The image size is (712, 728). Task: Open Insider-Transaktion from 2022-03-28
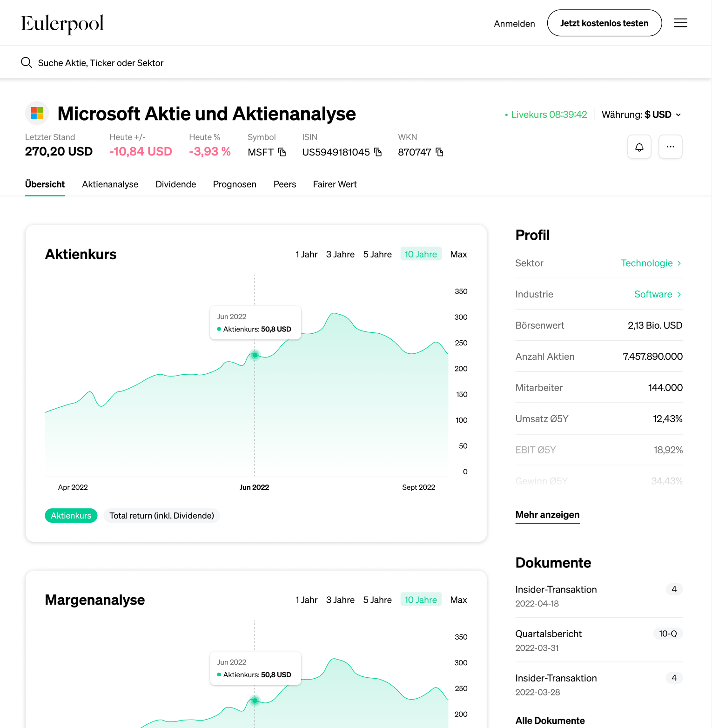pos(599,684)
